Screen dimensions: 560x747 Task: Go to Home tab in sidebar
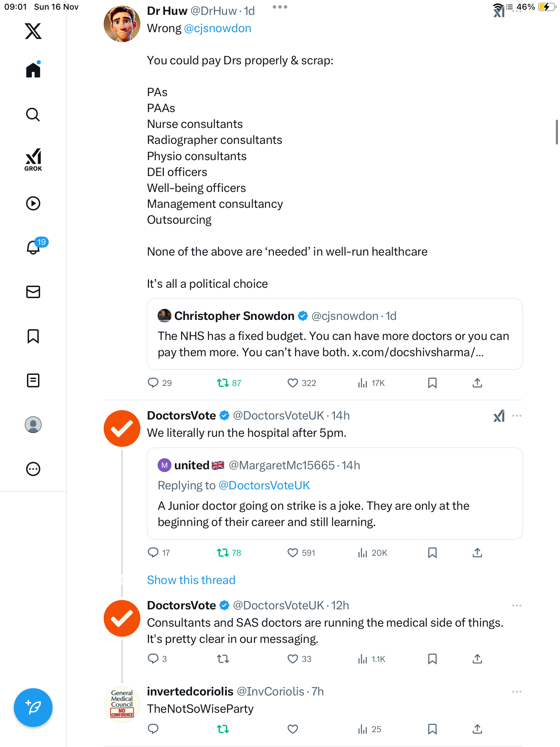33,70
